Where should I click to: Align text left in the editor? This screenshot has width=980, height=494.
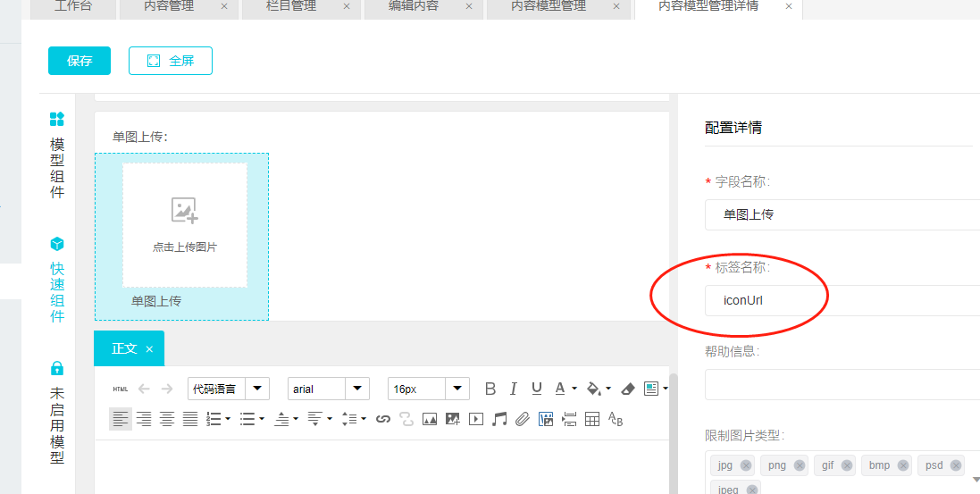tap(121, 419)
